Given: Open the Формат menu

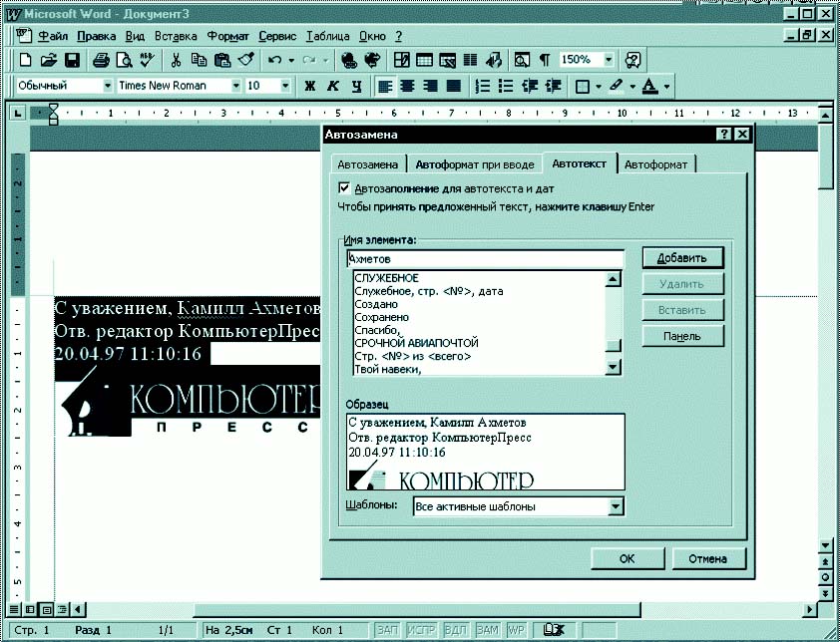Looking at the screenshot, I should [x=227, y=36].
